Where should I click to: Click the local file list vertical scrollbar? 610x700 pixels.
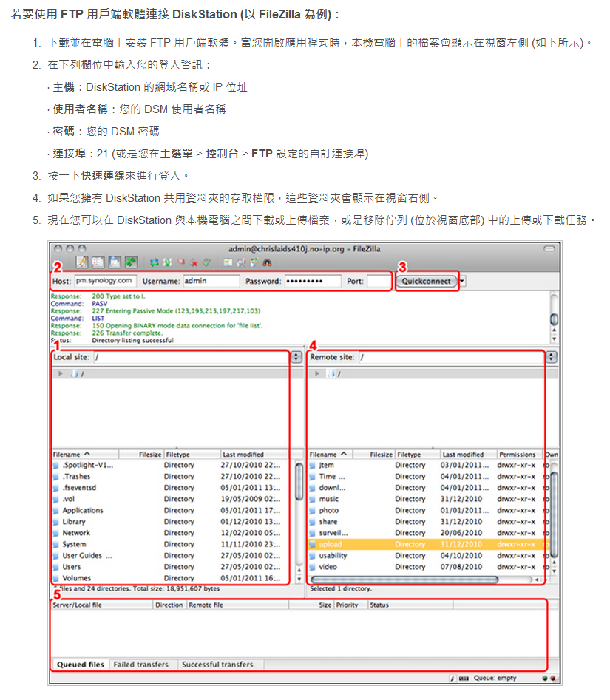299,481
